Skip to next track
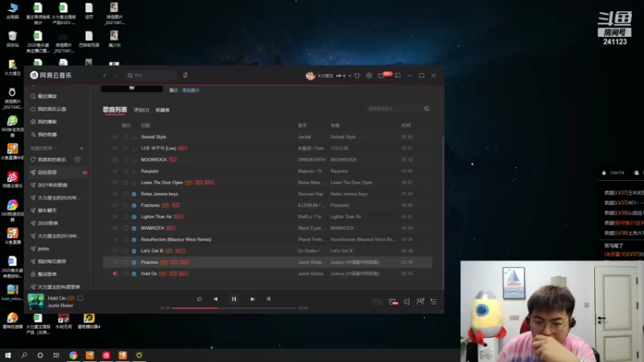 tap(252, 299)
